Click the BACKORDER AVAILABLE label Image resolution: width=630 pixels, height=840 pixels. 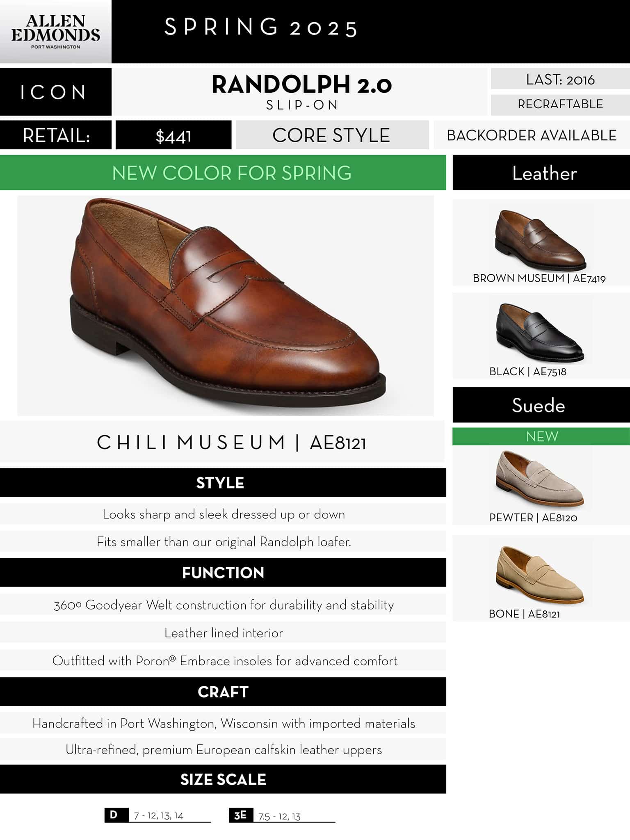click(x=532, y=135)
